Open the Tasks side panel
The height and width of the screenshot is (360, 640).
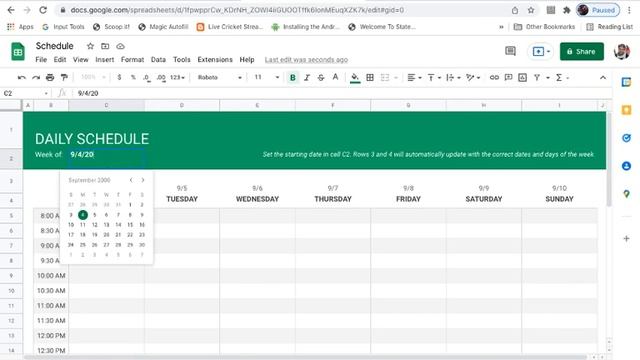click(x=626, y=138)
